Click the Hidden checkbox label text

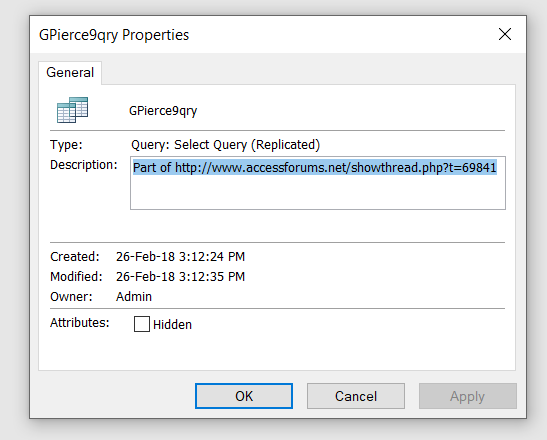point(172,325)
